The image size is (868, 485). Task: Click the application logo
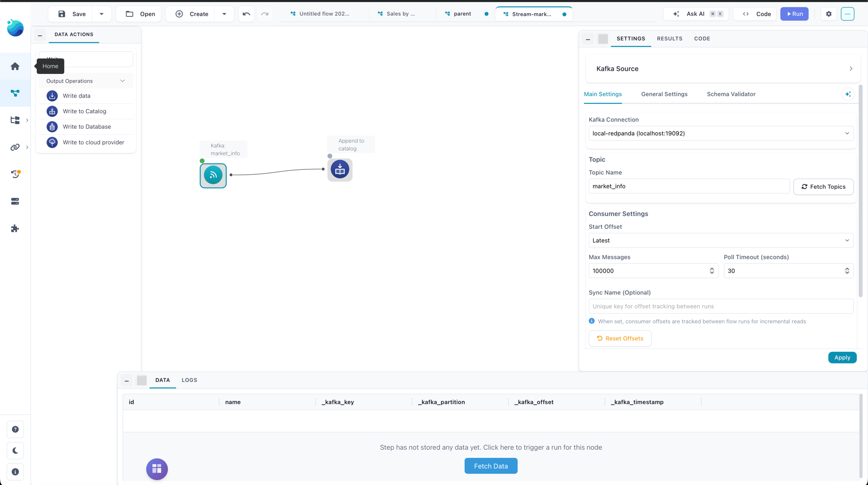click(x=15, y=28)
